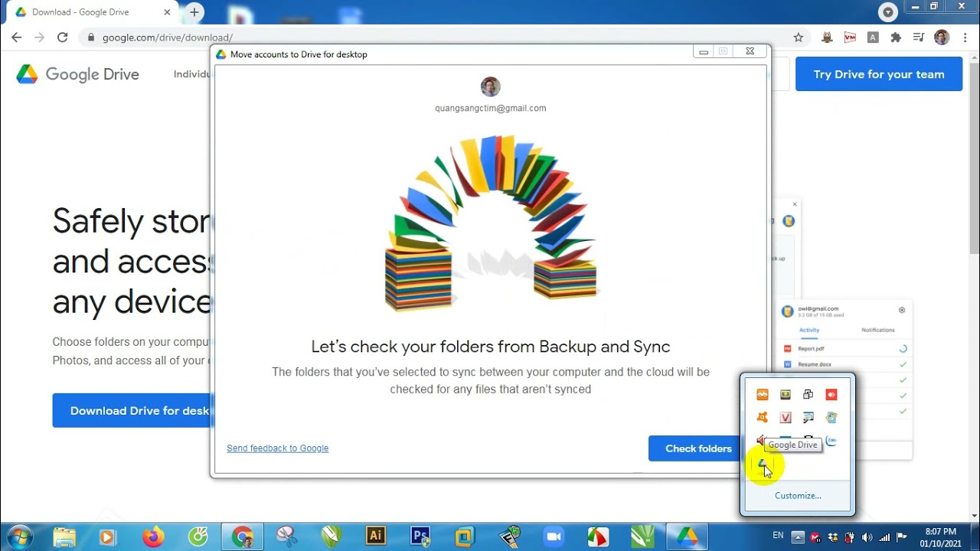Open Chrome profile avatar menu
980x551 pixels.
(x=942, y=37)
